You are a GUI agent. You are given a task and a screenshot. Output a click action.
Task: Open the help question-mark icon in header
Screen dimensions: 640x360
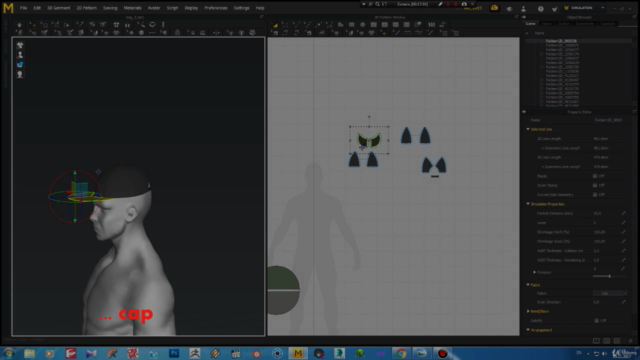[540, 8]
